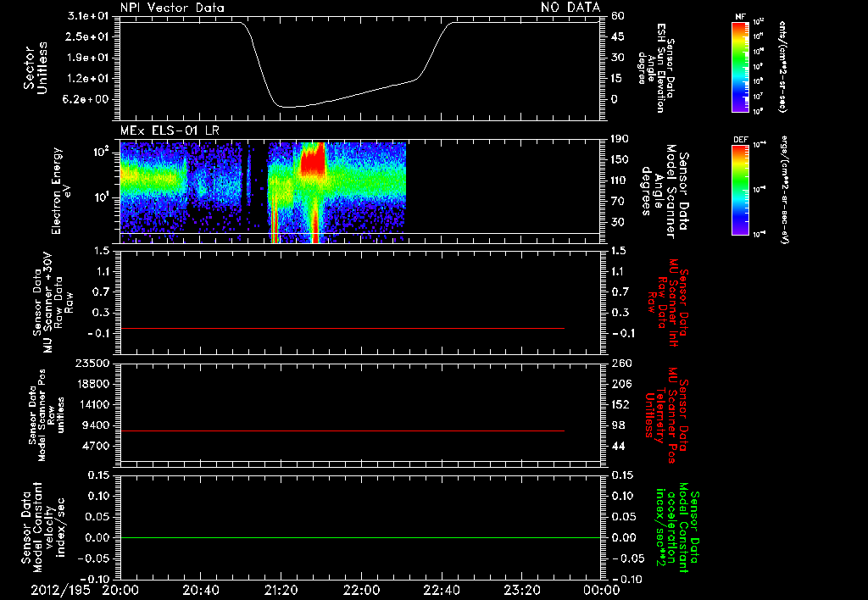This screenshot has width=868, height=600.
Task: Click the 'DEF' label above the color bar
Action: click(x=740, y=140)
